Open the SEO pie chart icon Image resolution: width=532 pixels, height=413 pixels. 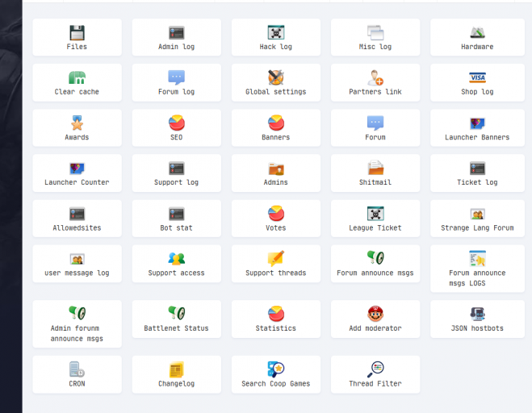tap(177, 123)
